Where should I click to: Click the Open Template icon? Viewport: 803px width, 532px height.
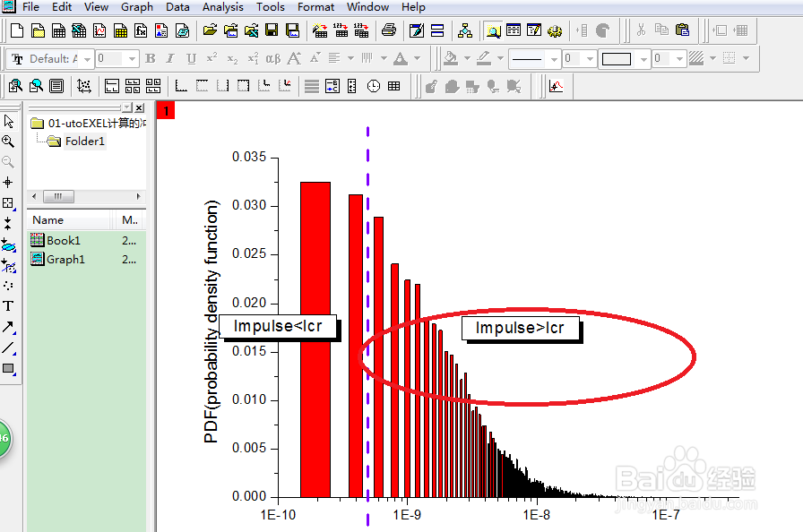click(x=230, y=30)
